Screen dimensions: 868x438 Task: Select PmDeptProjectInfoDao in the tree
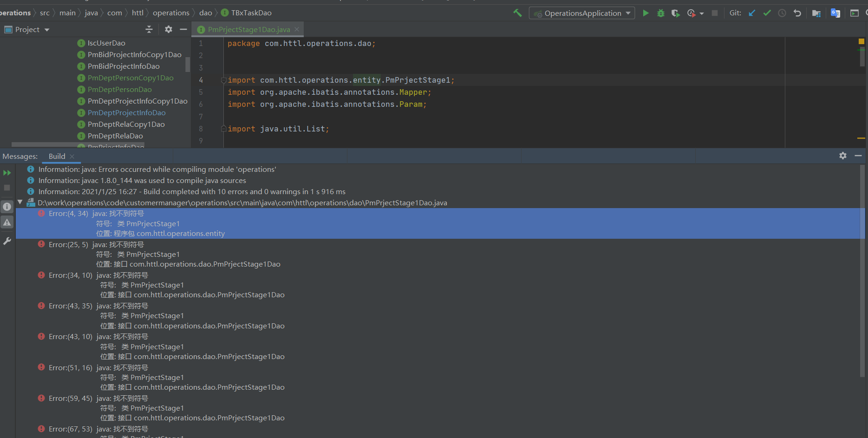click(126, 113)
